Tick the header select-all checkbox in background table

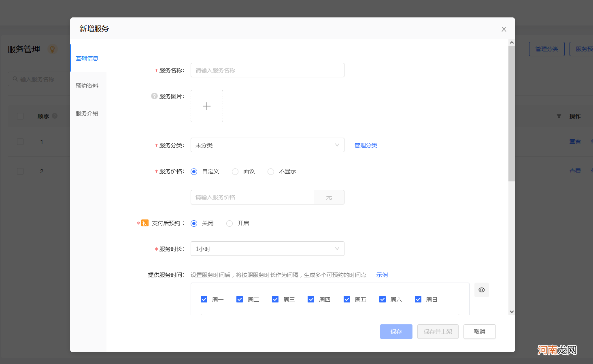20,116
